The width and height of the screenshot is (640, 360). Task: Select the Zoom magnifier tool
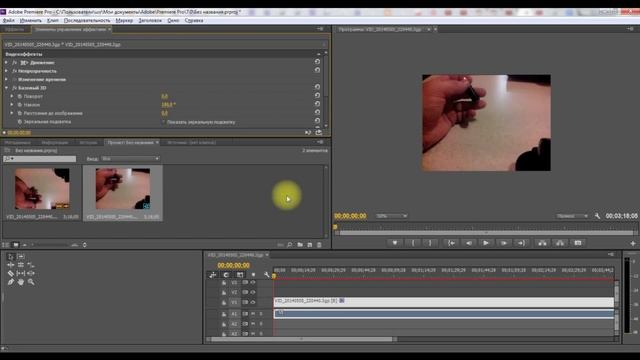click(31, 282)
